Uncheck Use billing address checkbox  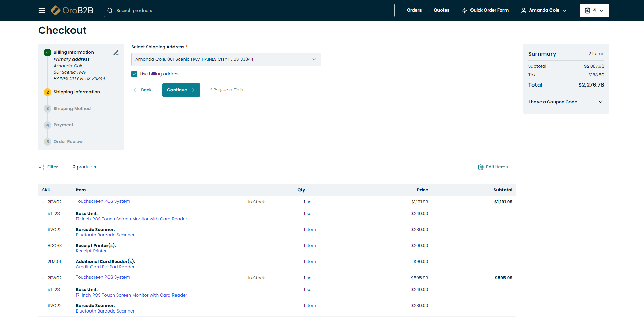(x=135, y=74)
